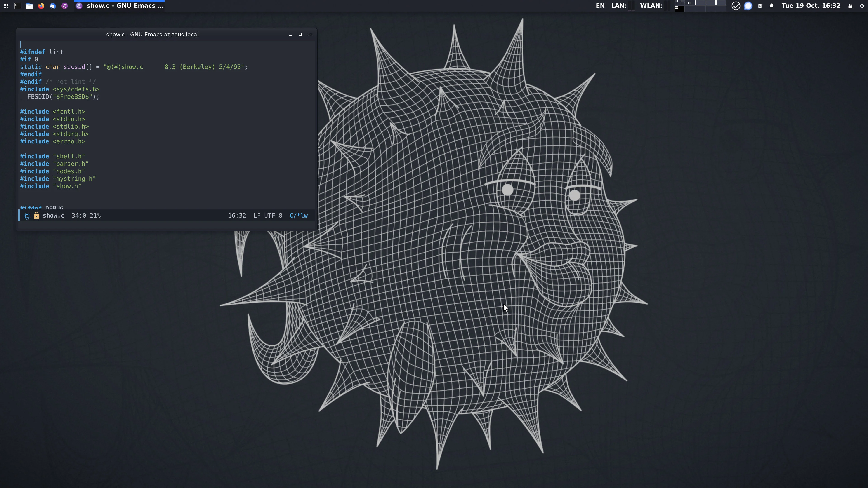Click the <fcntl.h> include line
This screenshot has height=488, width=868.
coord(53,111)
